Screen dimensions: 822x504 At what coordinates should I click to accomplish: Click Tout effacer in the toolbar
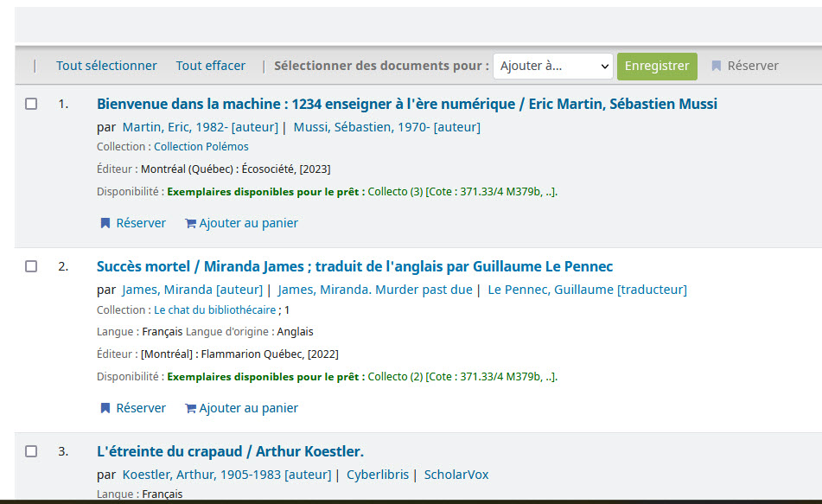(211, 66)
